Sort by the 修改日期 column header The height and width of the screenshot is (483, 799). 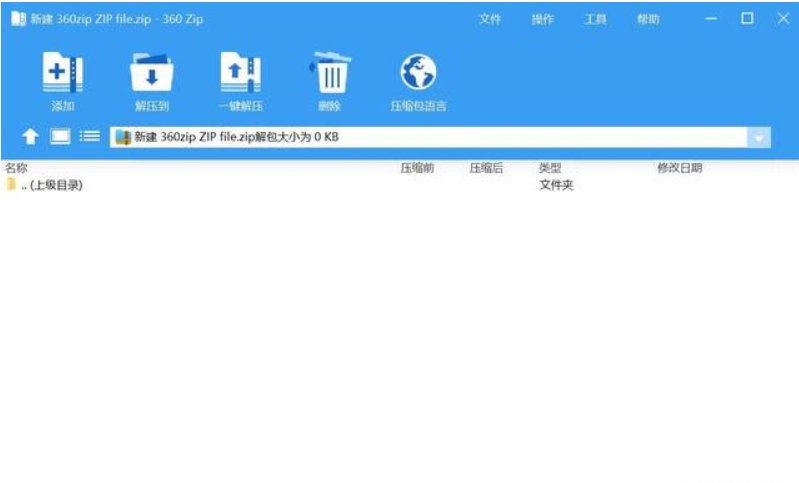tap(679, 168)
